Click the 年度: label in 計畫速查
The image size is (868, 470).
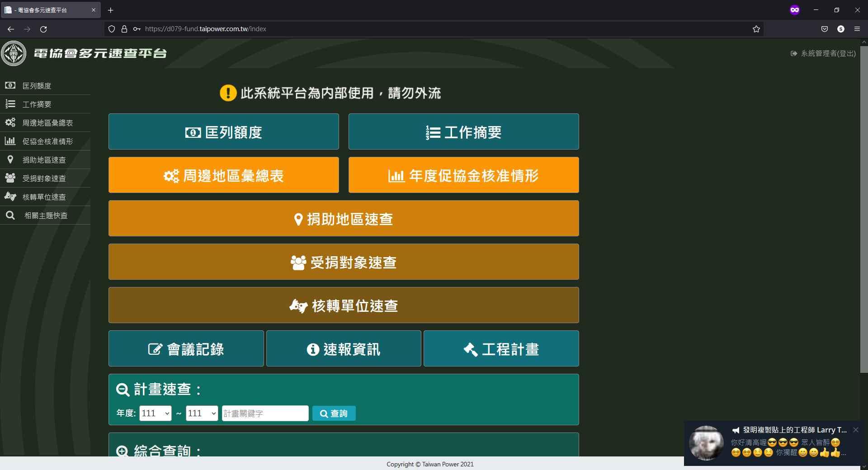[x=126, y=413]
